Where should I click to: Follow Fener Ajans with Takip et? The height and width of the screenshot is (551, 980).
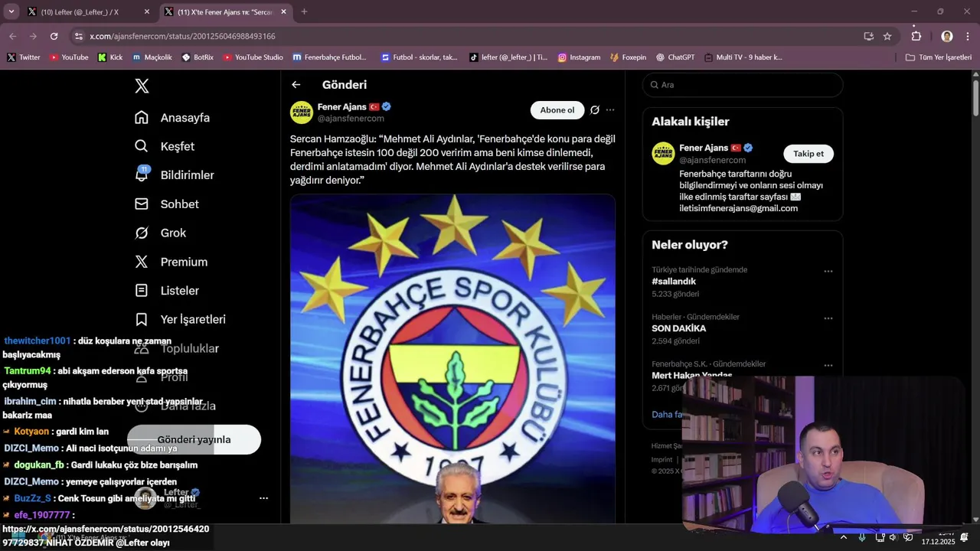tap(808, 154)
